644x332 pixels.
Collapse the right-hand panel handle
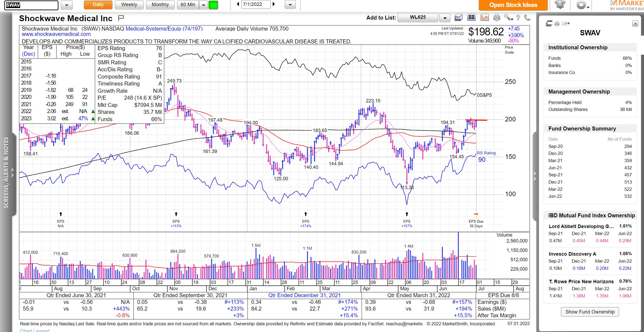coord(535,176)
